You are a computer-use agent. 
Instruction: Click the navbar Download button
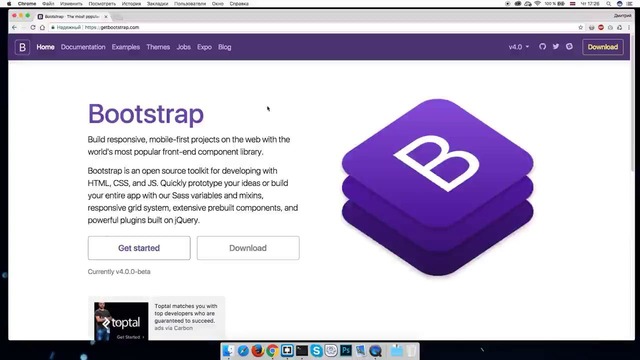[x=603, y=47]
